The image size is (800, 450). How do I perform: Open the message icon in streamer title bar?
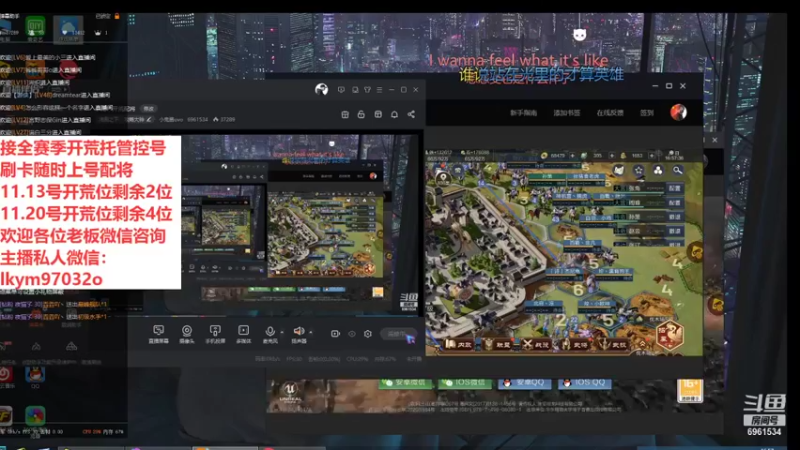coord(341,90)
